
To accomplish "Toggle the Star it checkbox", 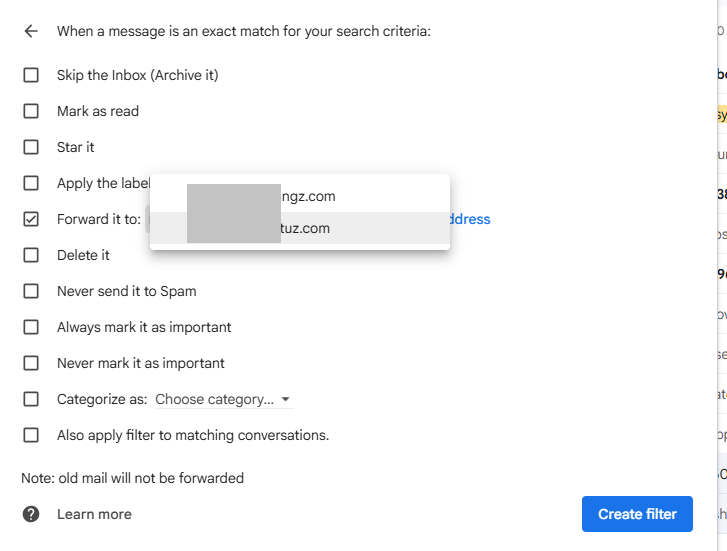I will [x=31, y=147].
